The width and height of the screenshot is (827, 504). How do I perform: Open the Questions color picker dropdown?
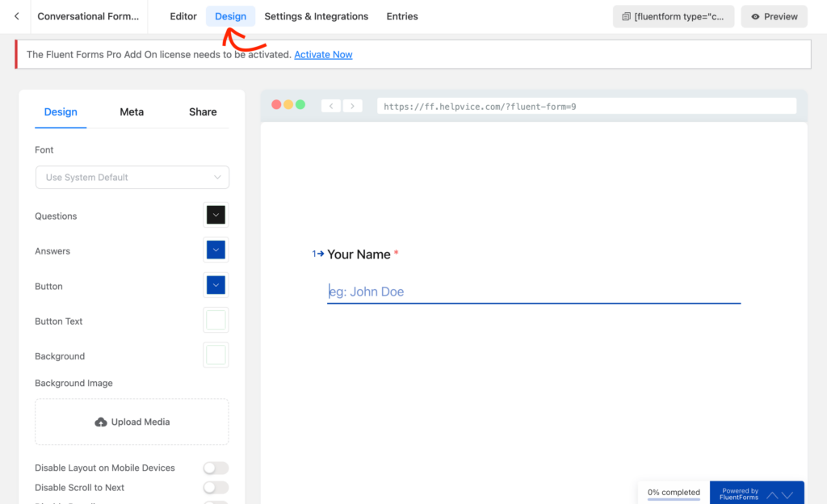point(216,215)
